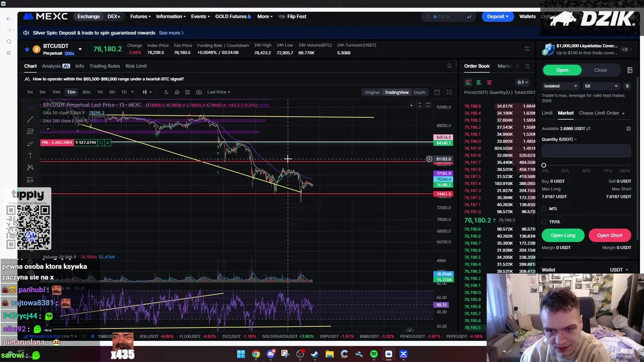Toggle the S button beside leverage

click(x=627, y=86)
